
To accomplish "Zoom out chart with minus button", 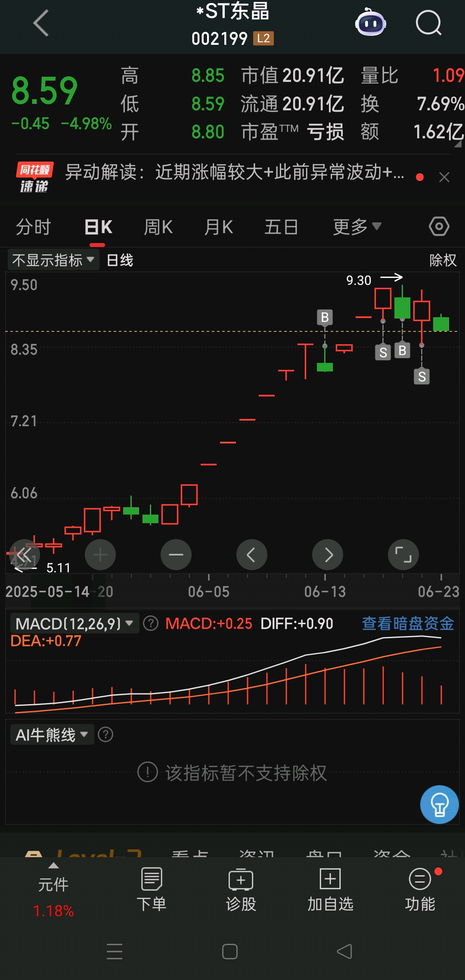I will pyautogui.click(x=176, y=555).
